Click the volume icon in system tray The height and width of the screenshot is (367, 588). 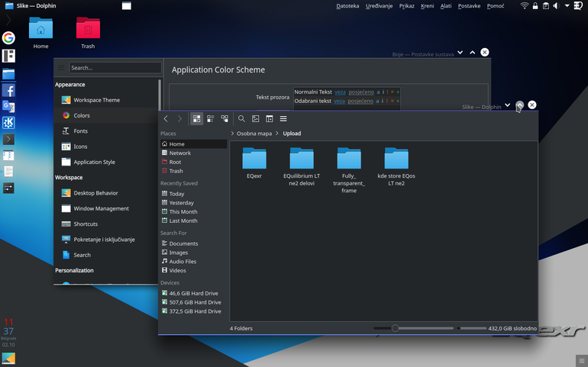pyautogui.click(x=556, y=5)
